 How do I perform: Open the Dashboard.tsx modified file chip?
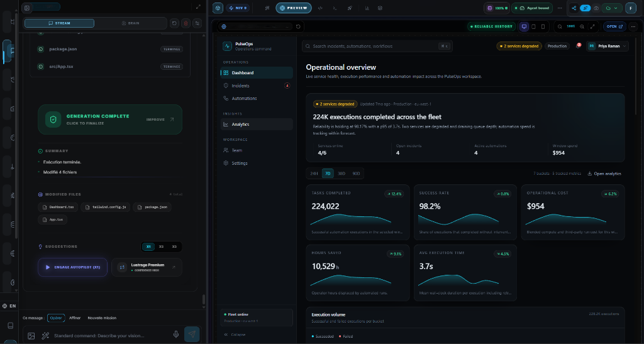[58, 207]
